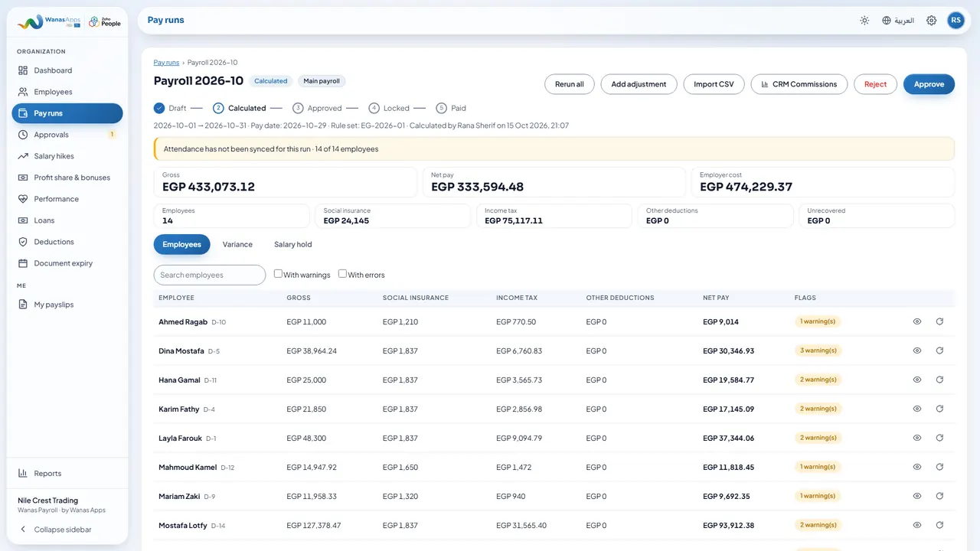The width and height of the screenshot is (980, 551).
Task: Recalculate Dina Mostafa's payroll row
Action: tap(939, 350)
